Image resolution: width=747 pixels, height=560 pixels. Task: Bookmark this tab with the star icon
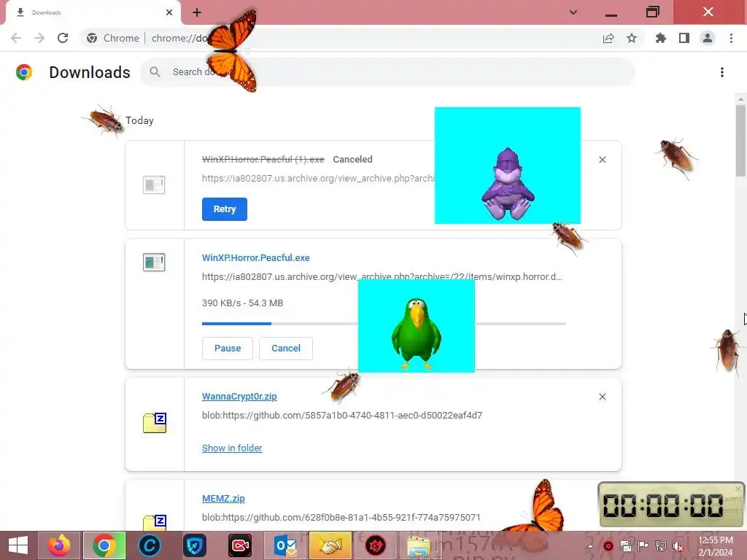click(632, 38)
